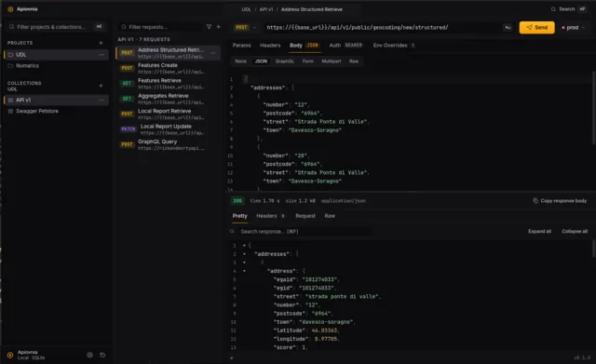Click the UDL project dash menu icon
596x364 pixels.
pos(102,55)
